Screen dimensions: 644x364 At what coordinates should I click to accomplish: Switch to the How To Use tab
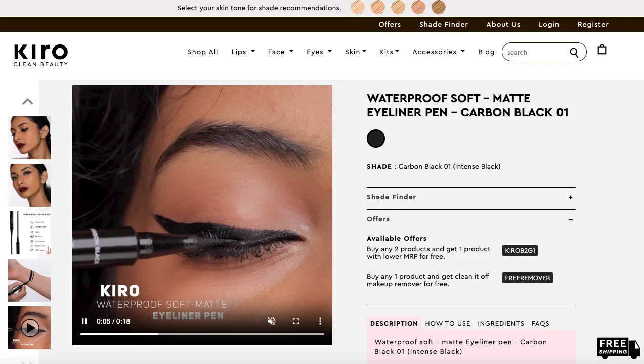pos(448,323)
